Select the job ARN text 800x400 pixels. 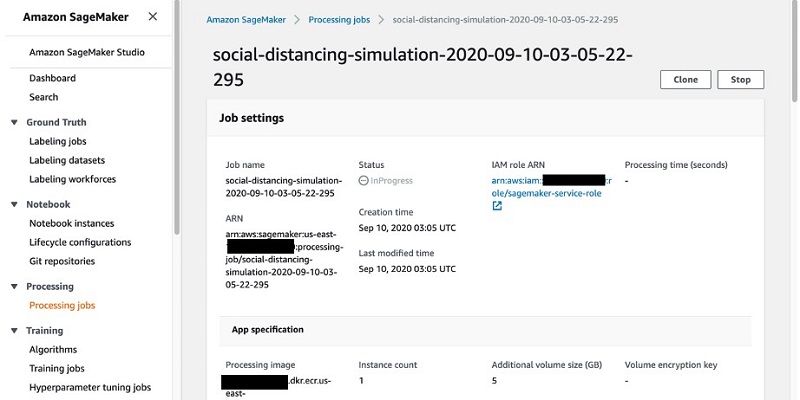pyautogui.click(x=284, y=259)
